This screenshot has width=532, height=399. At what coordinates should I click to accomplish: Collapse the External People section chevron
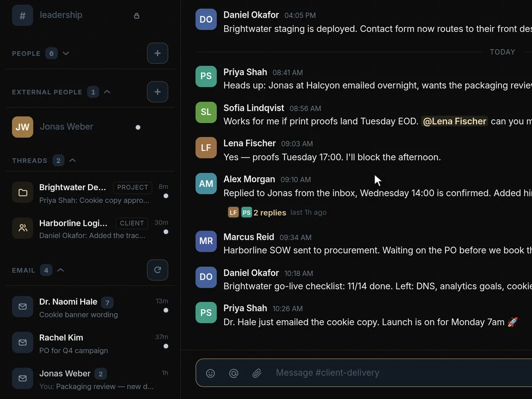107,92
